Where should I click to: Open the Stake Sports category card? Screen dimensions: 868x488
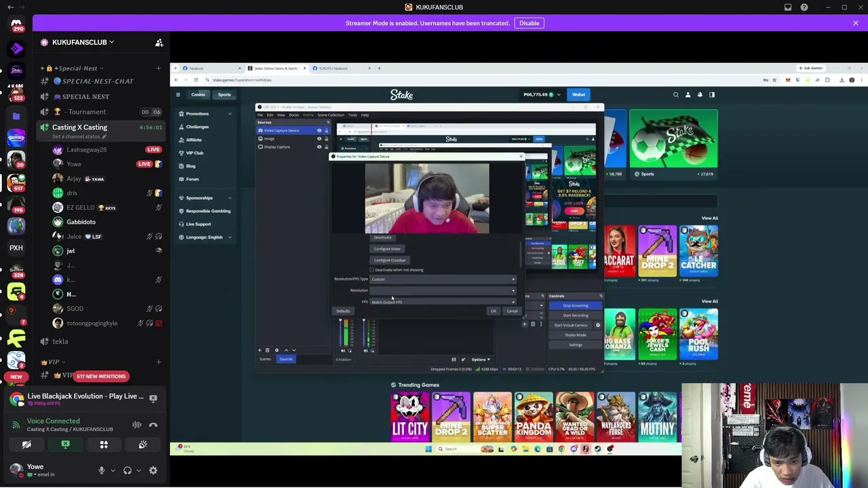[x=673, y=144]
